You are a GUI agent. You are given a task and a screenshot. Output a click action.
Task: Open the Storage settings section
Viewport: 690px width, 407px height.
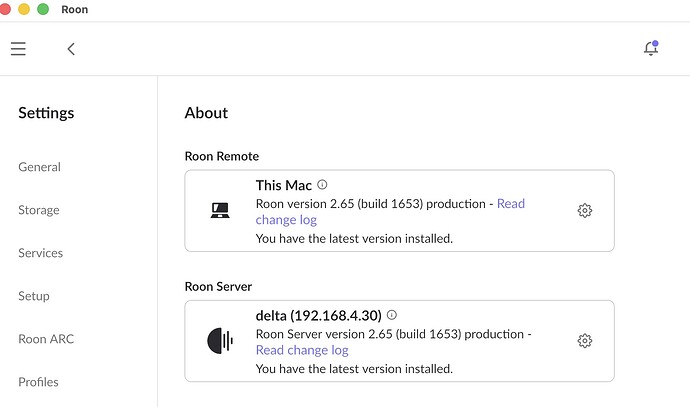[x=39, y=210]
